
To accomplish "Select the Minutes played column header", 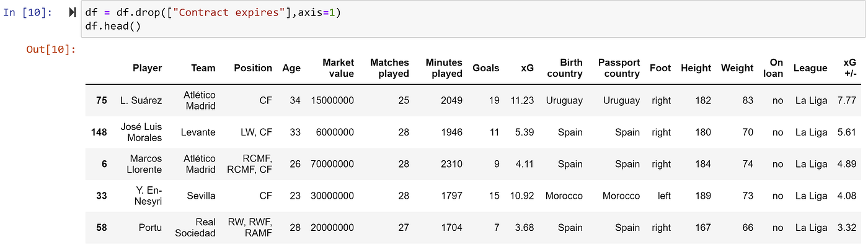I will coord(444,68).
